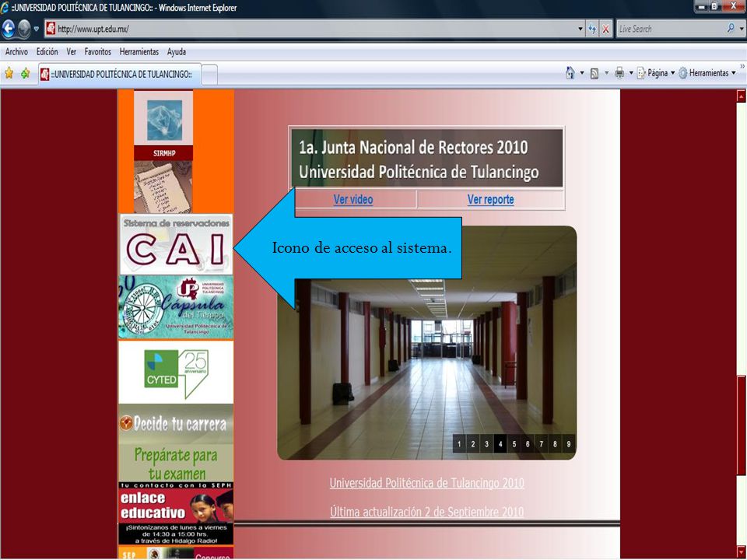Expand the Home icon dropdown arrow

pos(582,73)
